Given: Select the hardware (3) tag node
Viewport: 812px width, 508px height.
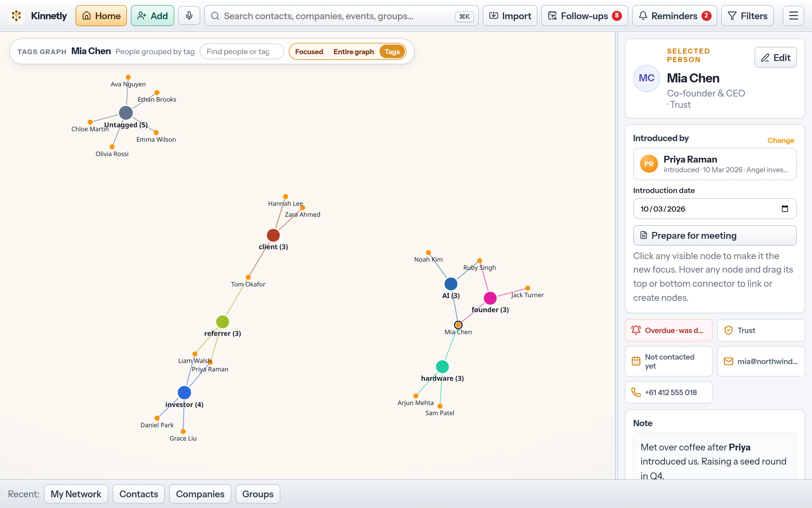Looking at the screenshot, I should [442, 366].
